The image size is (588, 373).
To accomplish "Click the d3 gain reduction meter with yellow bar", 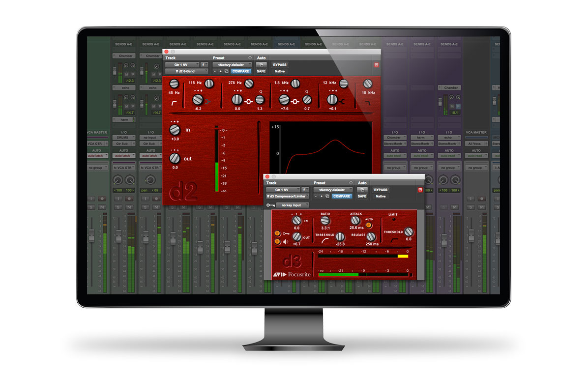I will (363, 257).
